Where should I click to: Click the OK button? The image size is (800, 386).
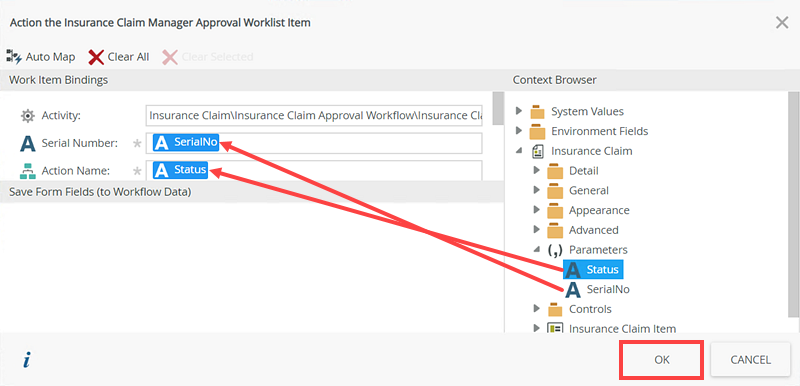pyautogui.click(x=662, y=359)
